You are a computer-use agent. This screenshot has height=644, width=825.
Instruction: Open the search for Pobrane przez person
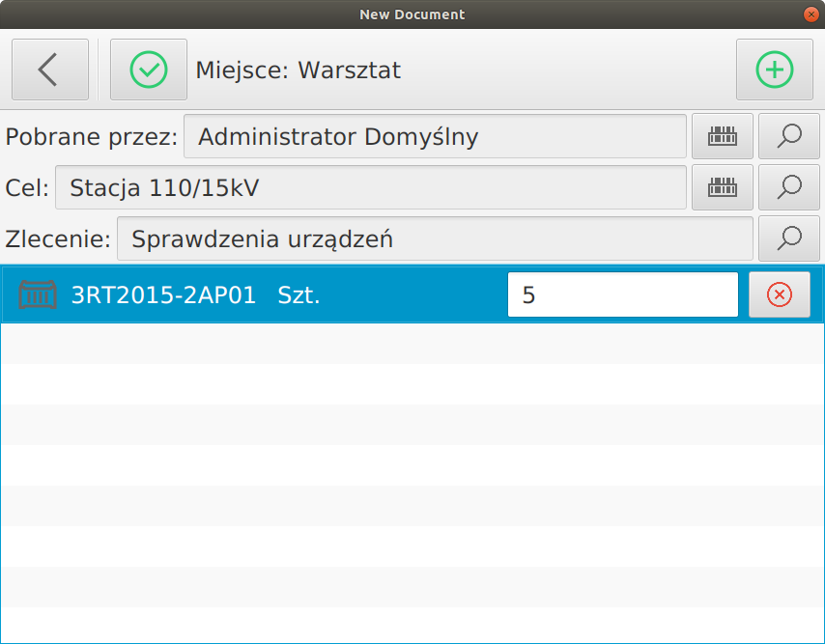tap(788, 136)
